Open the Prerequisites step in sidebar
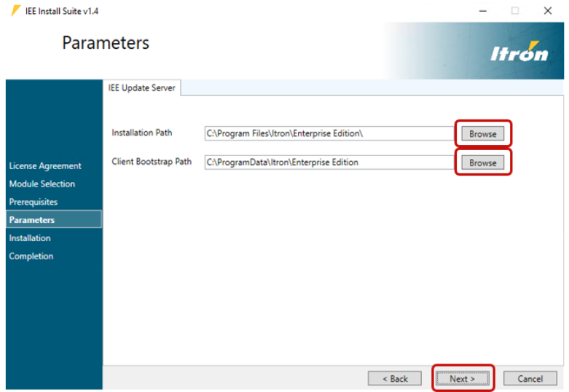The height and width of the screenshot is (392, 569). [x=34, y=202]
